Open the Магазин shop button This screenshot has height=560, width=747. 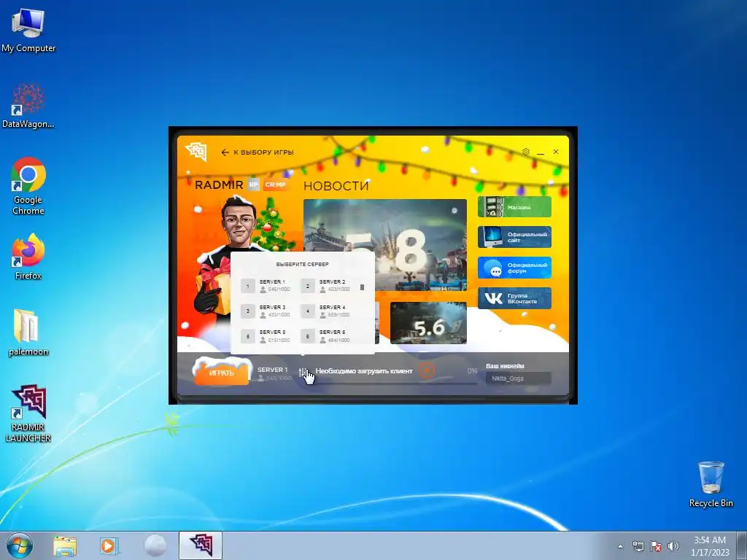pos(514,207)
